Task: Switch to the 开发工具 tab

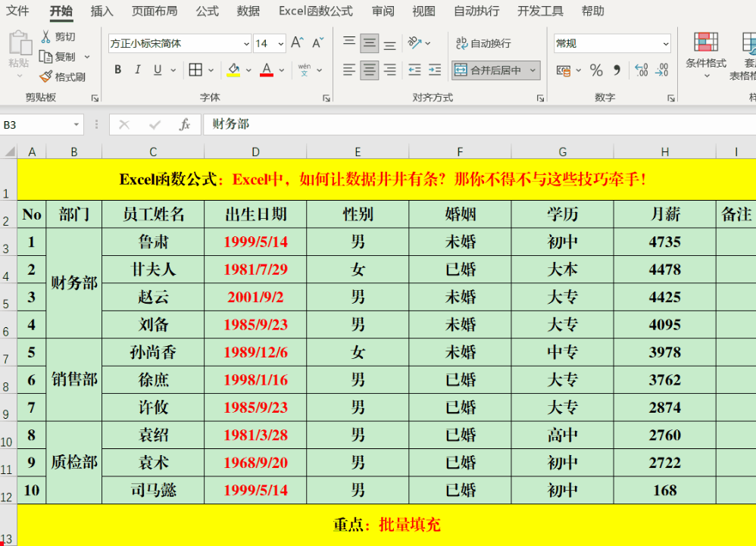Action: (540, 11)
